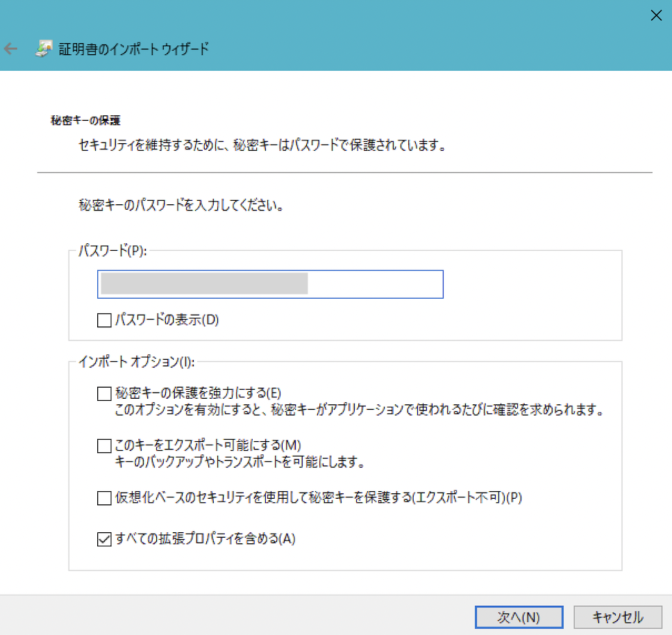This screenshot has height=635, width=672.
Task: Enable the パスワードの表示(D) checkbox
Action: point(104,320)
